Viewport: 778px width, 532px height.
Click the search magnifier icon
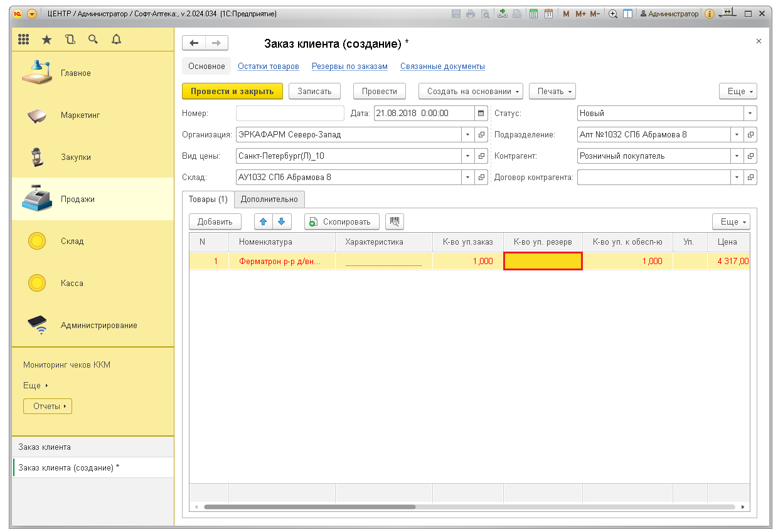93,40
